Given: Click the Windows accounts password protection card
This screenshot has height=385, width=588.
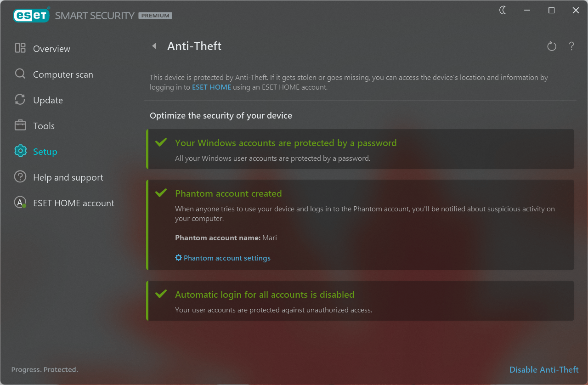Looking at the screenshot, I should [360, 149].
